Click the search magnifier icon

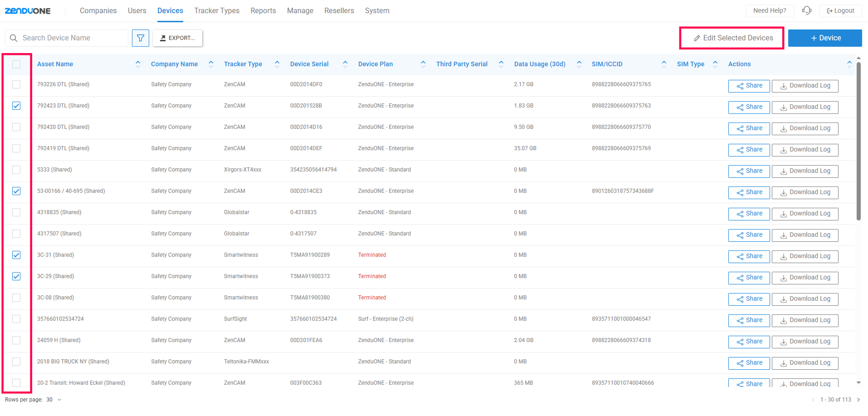tap(14, 38)
